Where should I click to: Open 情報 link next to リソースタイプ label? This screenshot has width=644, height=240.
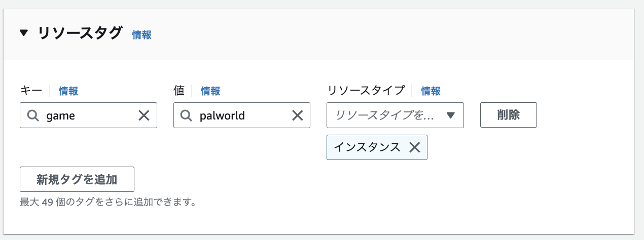(431, 91)
